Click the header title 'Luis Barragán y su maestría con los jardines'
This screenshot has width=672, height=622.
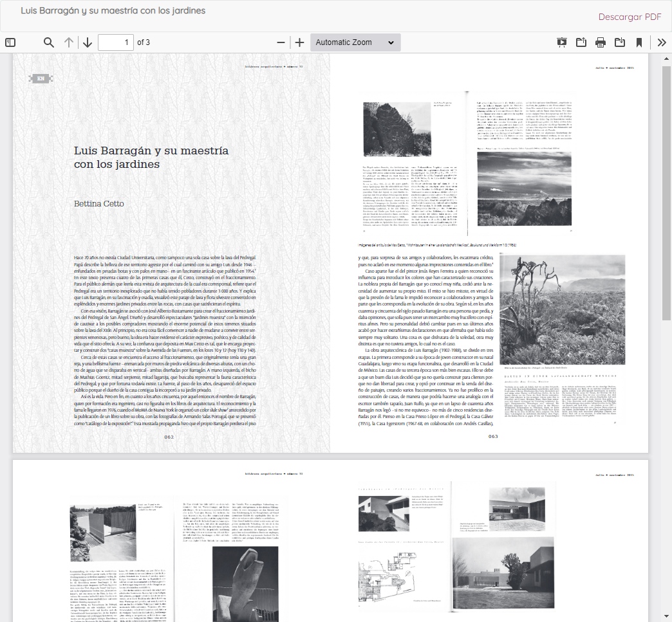point(113,11)
